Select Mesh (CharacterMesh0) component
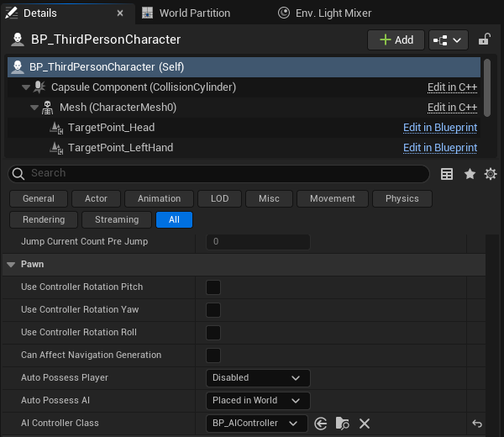Viewport: 504px width, 437px height. click(244, 108)
